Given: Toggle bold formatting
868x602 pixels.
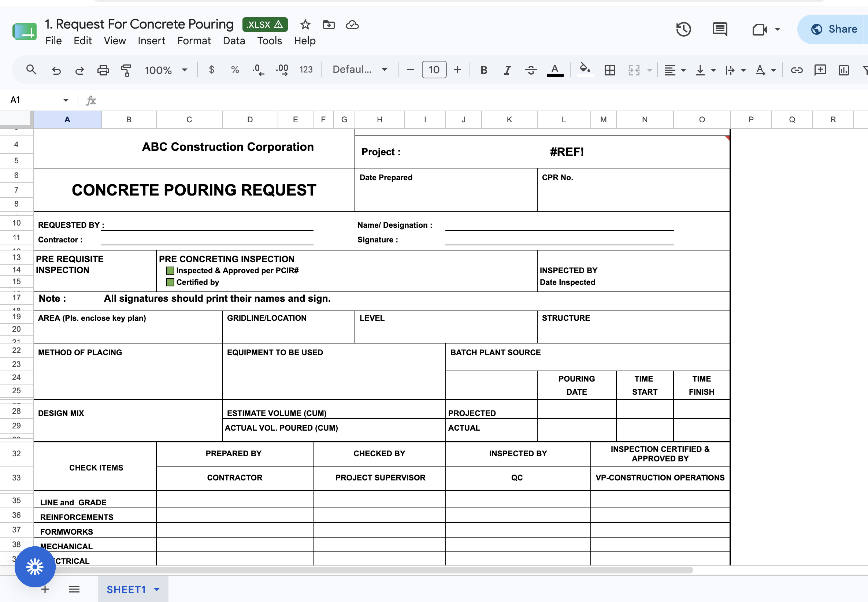Looking at the screenshot, I should [x=483, y=70].
